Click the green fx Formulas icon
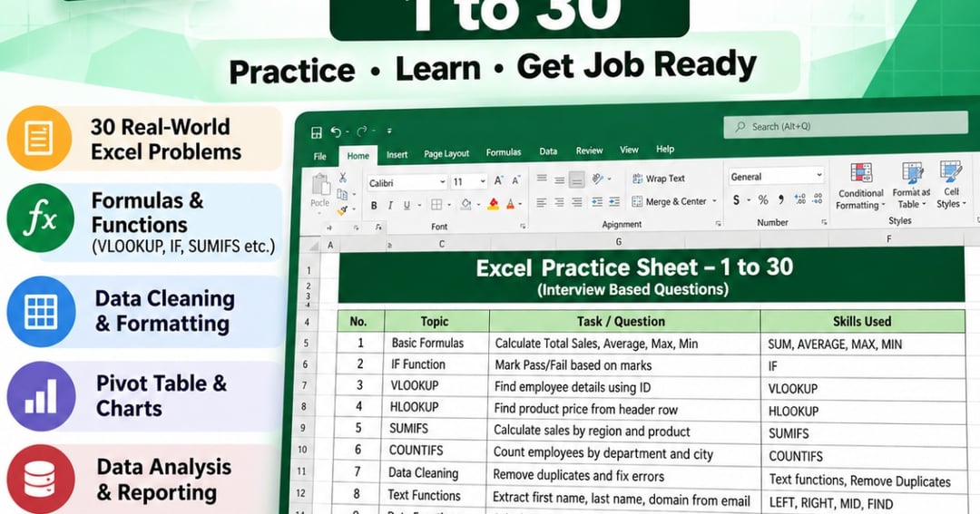This screenshot has height=514, width=980. click(41, 218)
